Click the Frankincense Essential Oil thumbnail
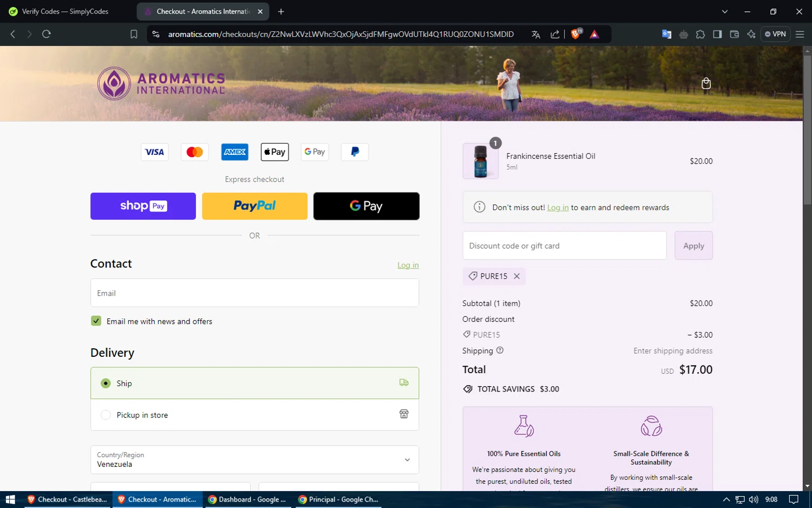 pos(481,161)
